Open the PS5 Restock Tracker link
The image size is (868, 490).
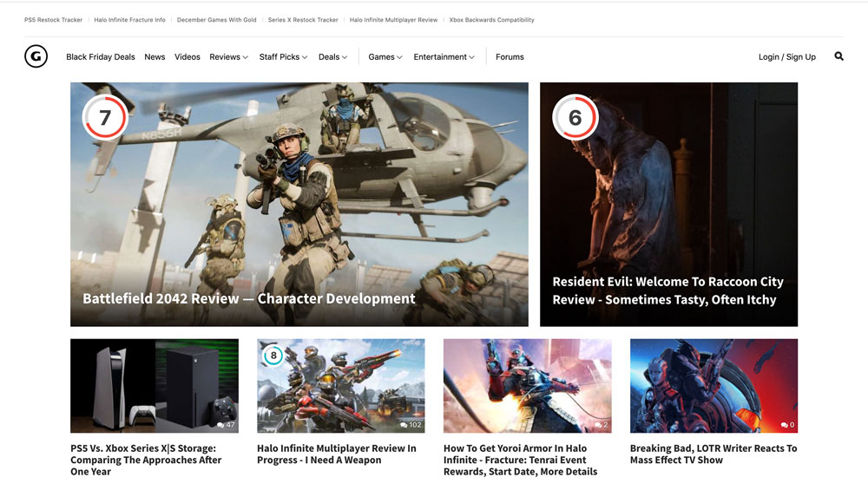(x=53, y=20)
